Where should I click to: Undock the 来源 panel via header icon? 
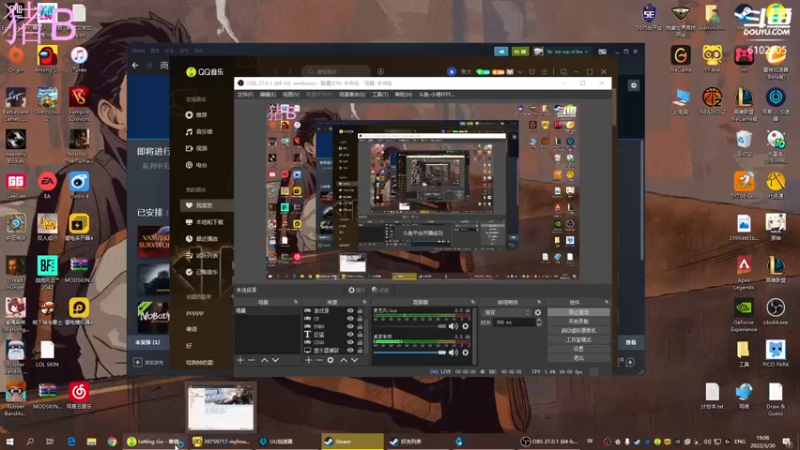[364, 302]
